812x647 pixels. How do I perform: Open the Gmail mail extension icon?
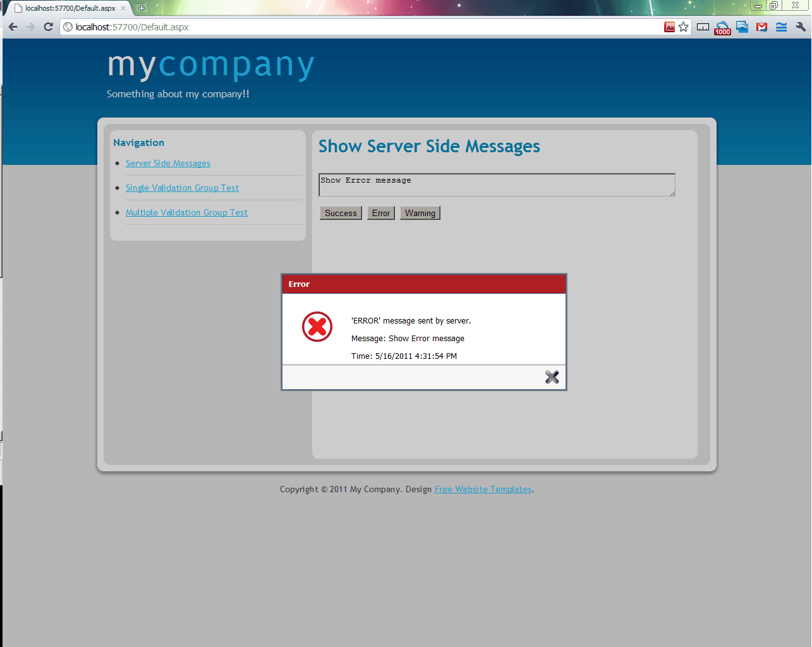click(x=761, y=27)
